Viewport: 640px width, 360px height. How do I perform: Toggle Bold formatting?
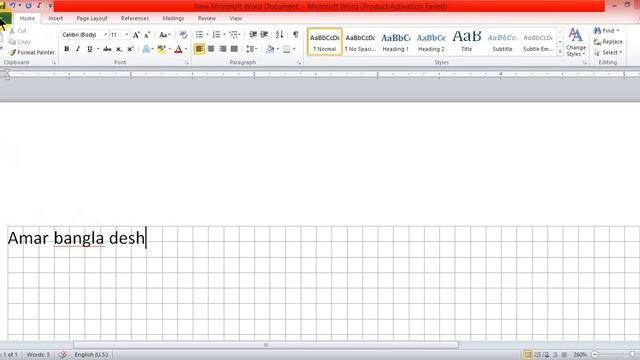coord(67,49)
